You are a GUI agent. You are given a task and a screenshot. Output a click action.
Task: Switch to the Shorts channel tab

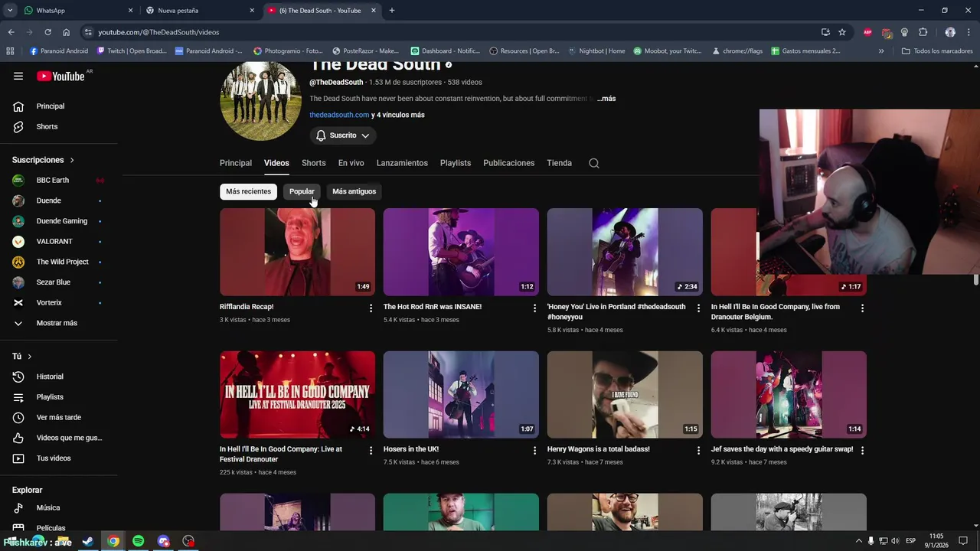[313, 163]
